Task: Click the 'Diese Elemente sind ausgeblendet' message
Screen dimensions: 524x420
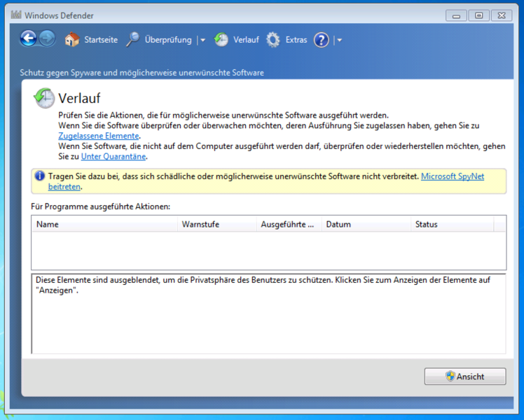Action: (x=263, y=285)
